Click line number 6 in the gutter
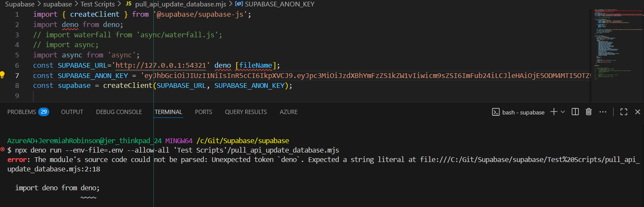Viewport: 644px width, 207px height. (x=17, y=65)
